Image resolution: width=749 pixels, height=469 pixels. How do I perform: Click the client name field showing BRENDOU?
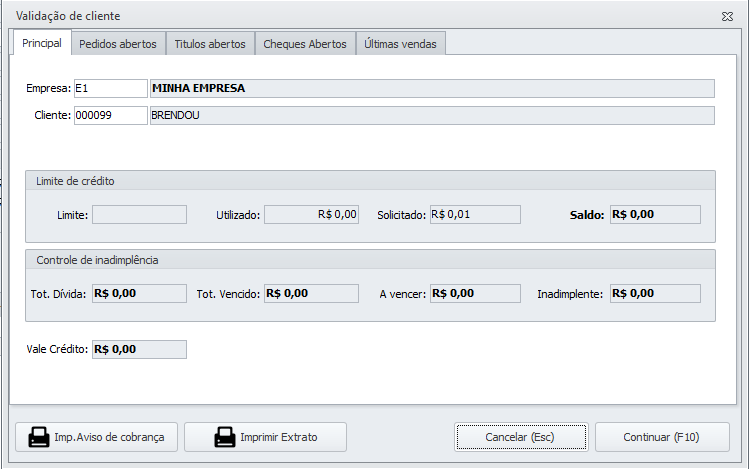tap(431, 115)
